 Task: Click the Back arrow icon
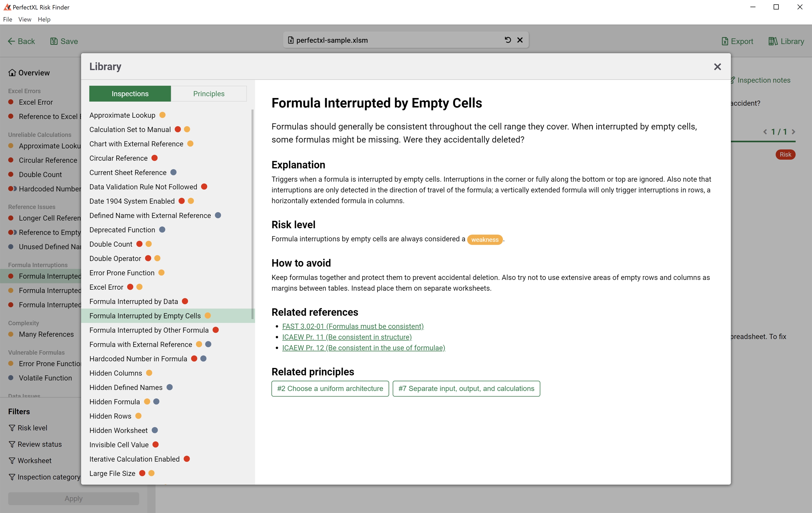click(11, 41)
